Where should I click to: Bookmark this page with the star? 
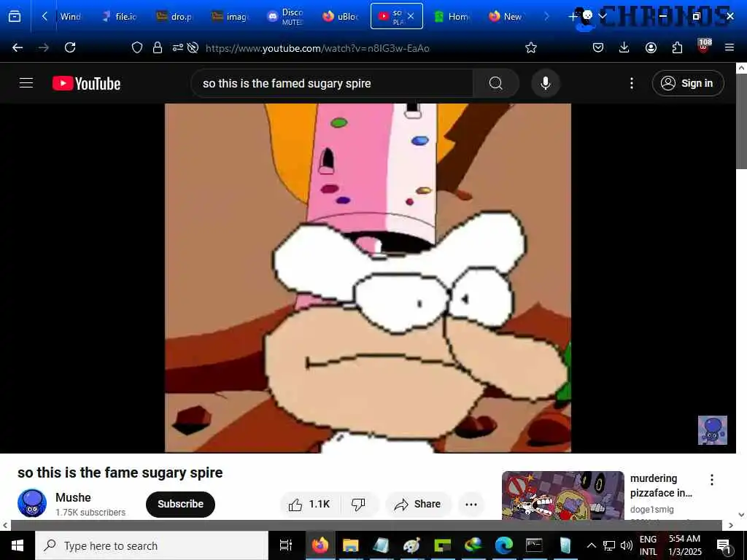[x=531, y=47]
